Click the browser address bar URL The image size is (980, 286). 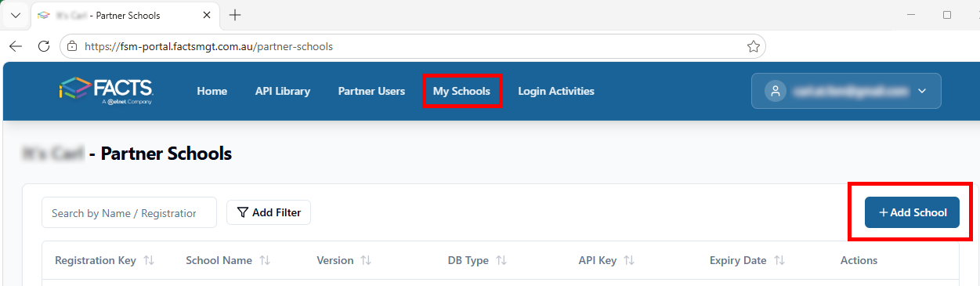pos(208,46)
